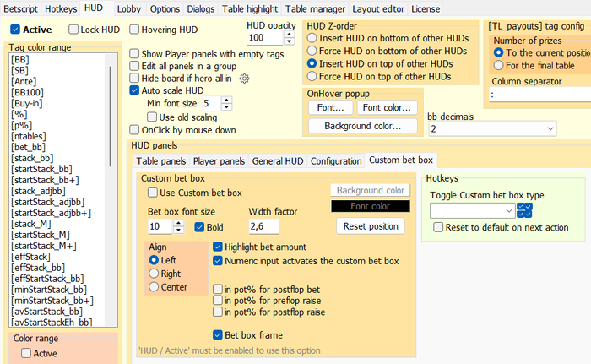Image resolution: width=591 pixels, height=364 pixels.
Task: Switch to the Betscript tab
Action: coord(20,8)
